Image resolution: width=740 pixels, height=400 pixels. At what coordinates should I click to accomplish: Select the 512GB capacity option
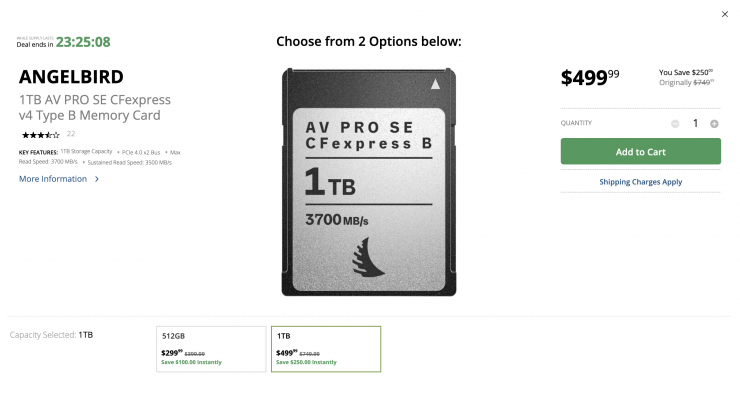(x=211, y=349)
